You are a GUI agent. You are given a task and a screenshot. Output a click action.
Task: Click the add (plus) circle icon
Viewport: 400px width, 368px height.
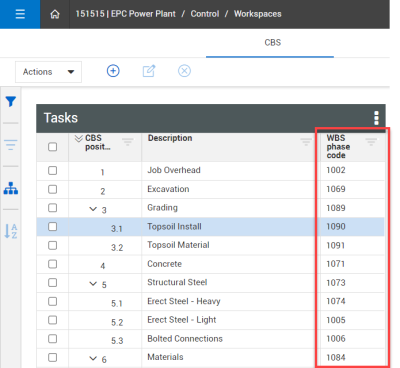click(x=113, y=71)
